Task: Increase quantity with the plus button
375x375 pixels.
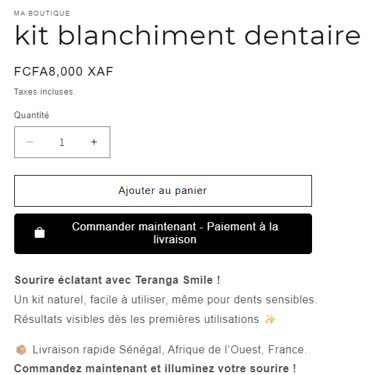Action: click(94, 142)
